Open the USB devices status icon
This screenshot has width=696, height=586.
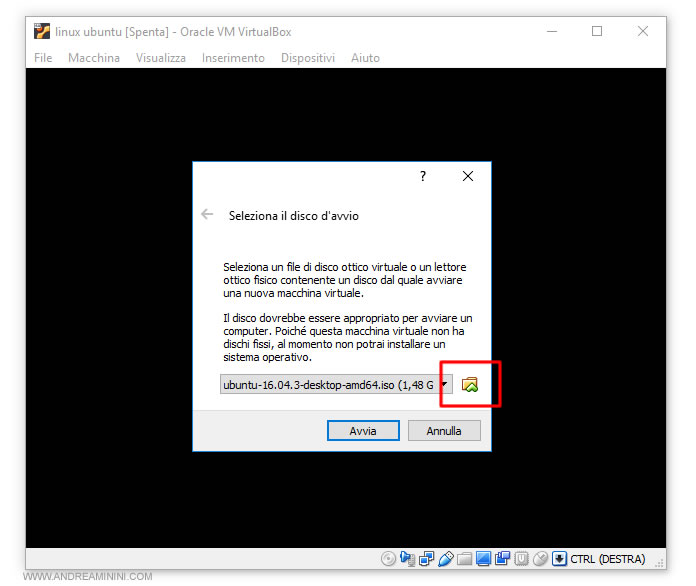[x=446, y=559]
